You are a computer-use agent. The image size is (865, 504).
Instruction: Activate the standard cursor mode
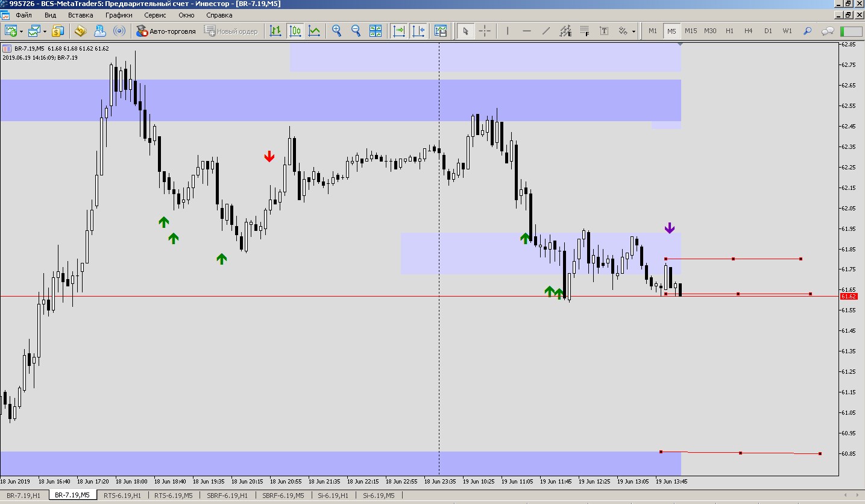(x=465, y=31)
